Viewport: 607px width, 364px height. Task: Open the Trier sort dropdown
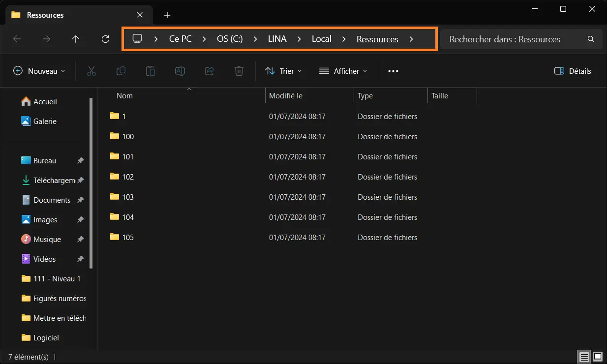click(x=283, y=71)
